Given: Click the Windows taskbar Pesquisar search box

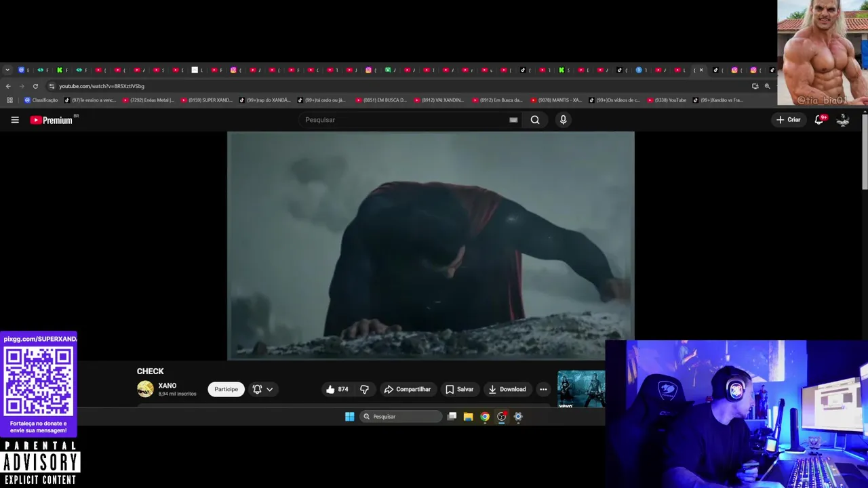Looking at the screenshot, I should pyautogui.click(x=401, y=416).
